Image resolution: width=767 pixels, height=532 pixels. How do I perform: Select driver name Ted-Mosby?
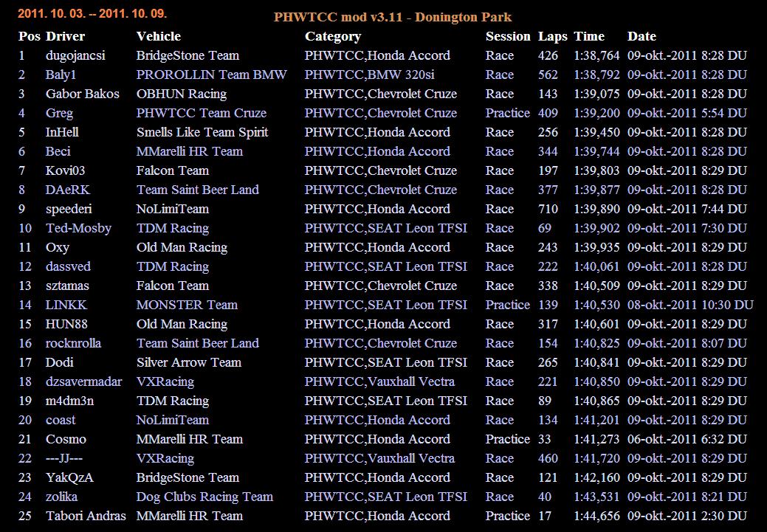[x=78, y=228]
